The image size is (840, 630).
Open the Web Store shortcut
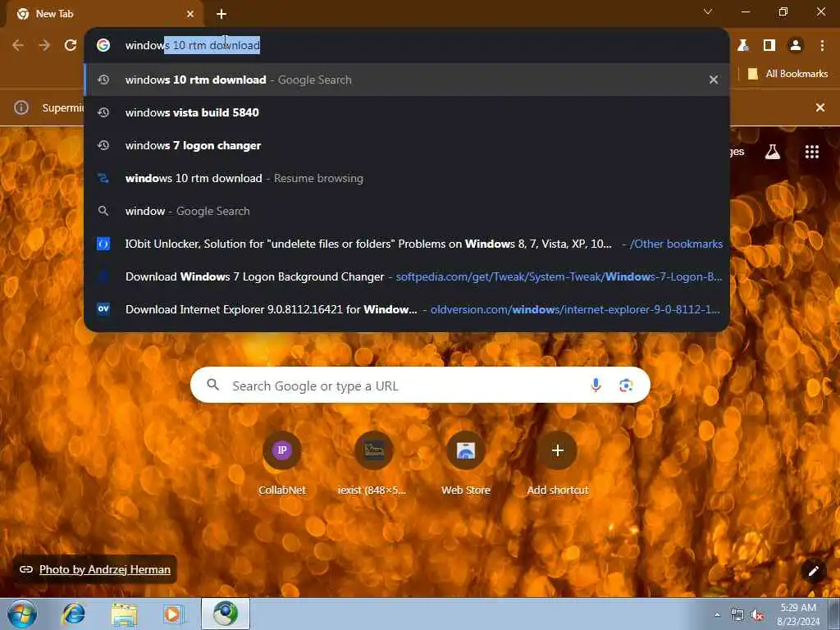466,464
